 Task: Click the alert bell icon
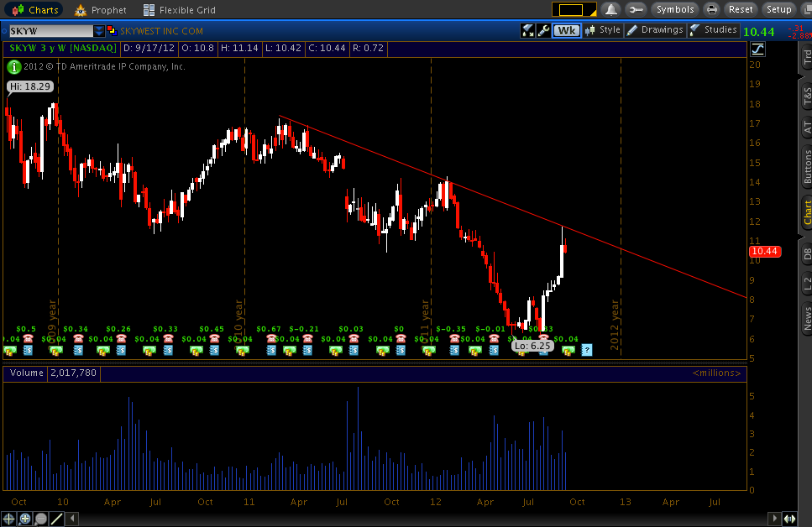(611, 10)
